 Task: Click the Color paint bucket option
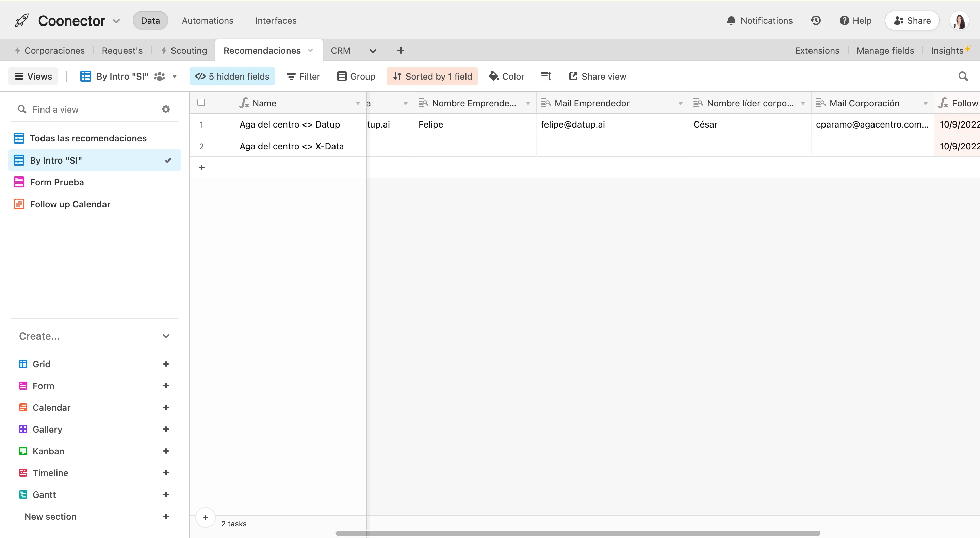(x=506, y=77)
